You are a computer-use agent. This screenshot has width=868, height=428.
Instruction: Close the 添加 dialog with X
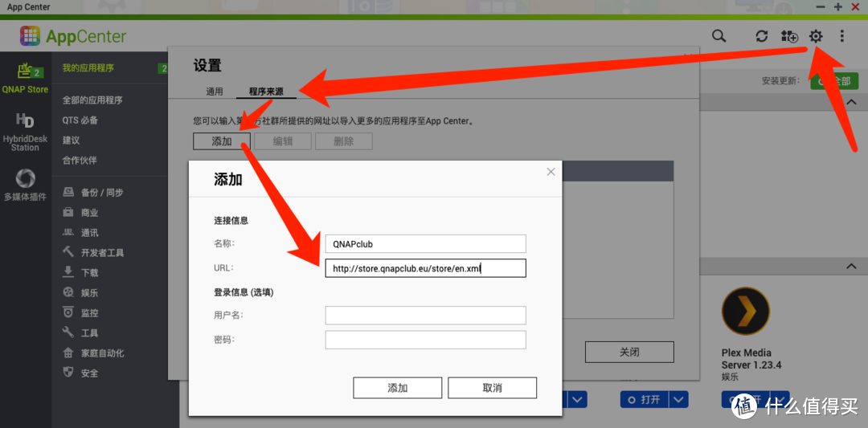pos(551,172)
